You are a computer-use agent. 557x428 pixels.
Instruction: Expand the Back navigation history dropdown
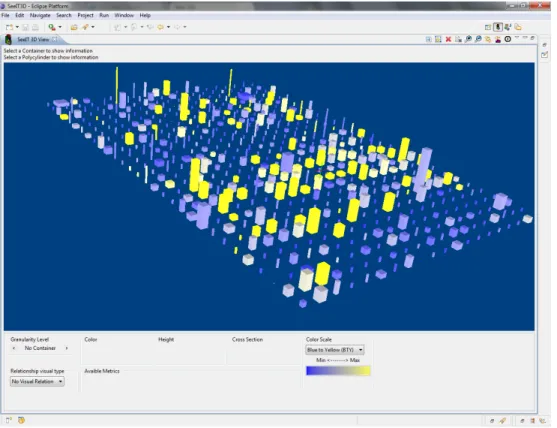coord(168,27)
